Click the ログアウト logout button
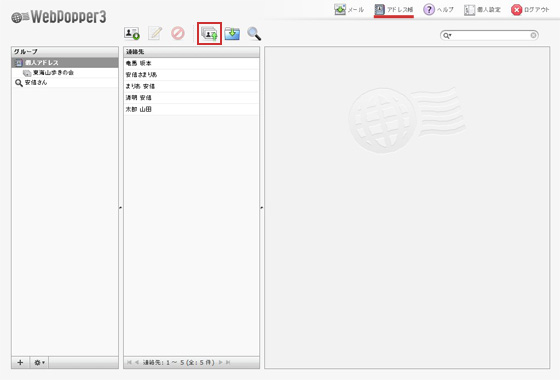This screenshot has height=380, width=560. tap(530, 10)
